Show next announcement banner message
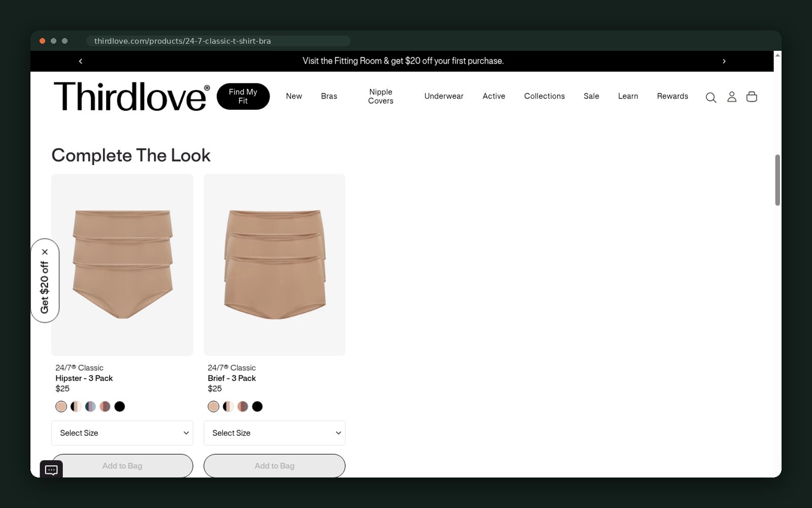 724,61
